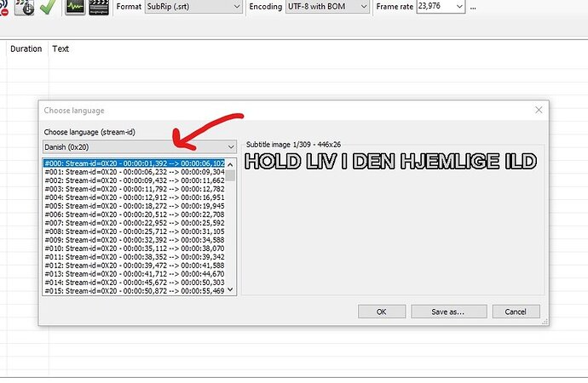Select subtitle row #011 at 00:00:38,352
Screen dimensions: 588x383
click(x=135, y=257)
